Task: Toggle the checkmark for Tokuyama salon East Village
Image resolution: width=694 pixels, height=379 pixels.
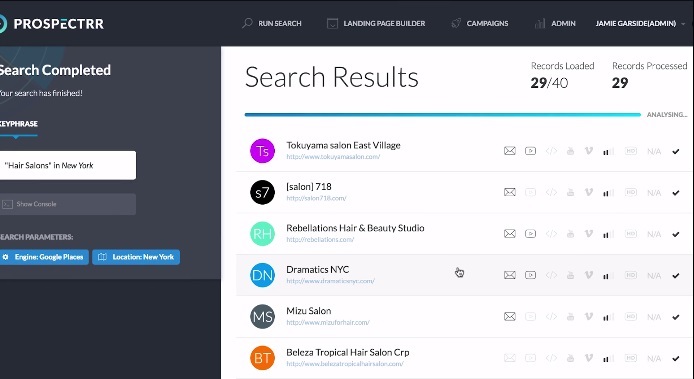Action: 675,151
